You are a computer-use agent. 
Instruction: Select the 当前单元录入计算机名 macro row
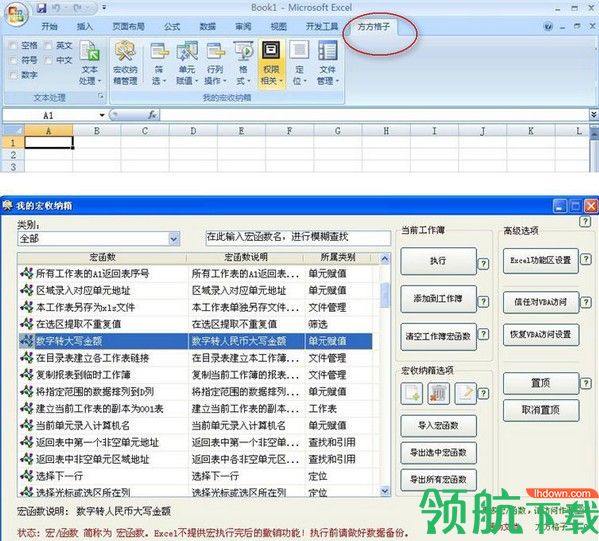(195, 425)
